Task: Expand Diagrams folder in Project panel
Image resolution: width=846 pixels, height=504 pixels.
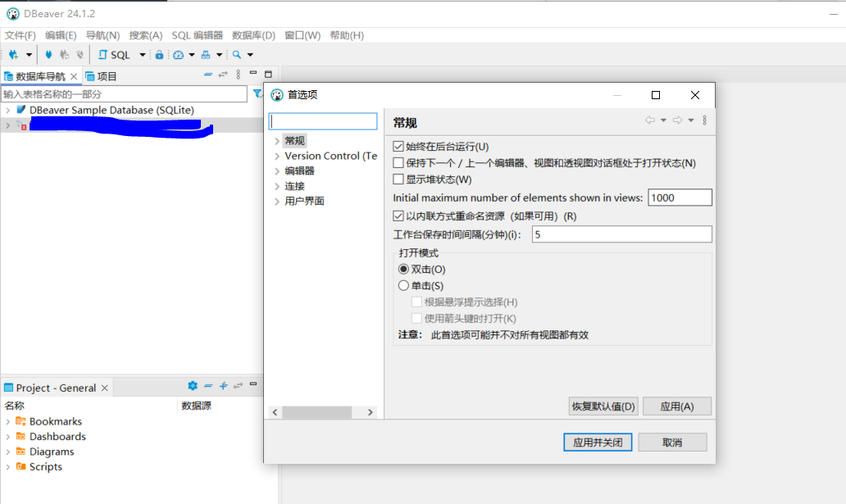Action: (7, 452)
